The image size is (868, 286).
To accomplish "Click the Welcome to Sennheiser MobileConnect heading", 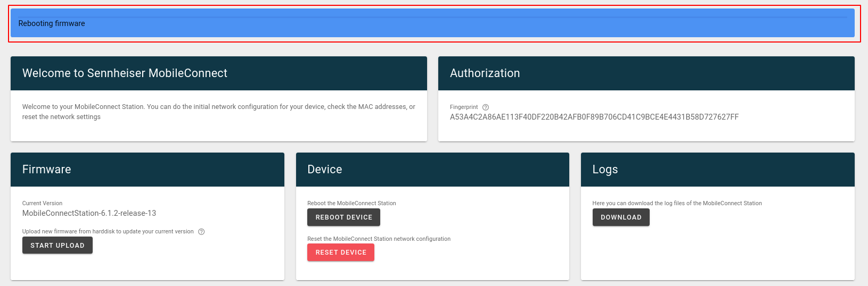I will coord(125,73).
